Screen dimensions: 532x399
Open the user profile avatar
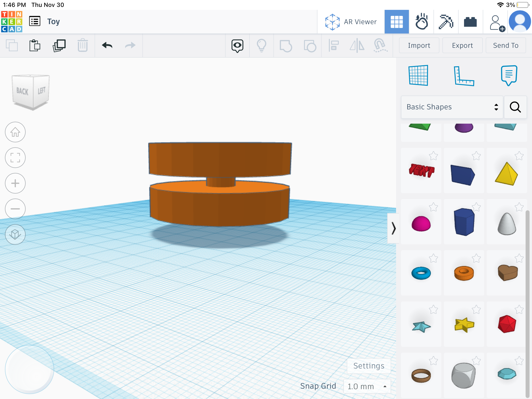pyautogui.click(x=520, y=22)
